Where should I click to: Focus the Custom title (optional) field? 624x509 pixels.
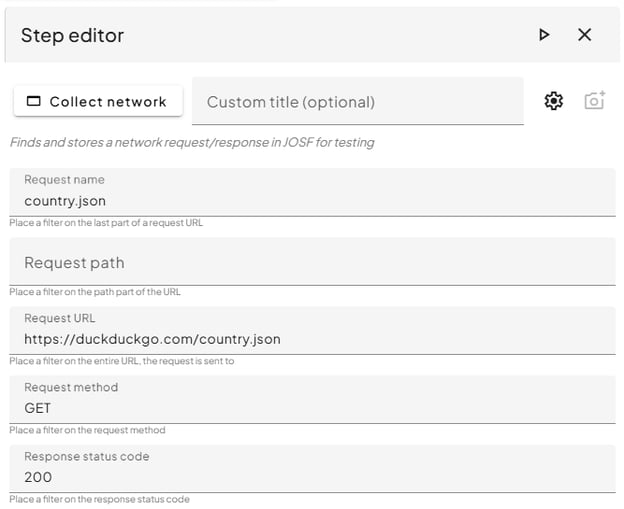(x=357, y=102)
